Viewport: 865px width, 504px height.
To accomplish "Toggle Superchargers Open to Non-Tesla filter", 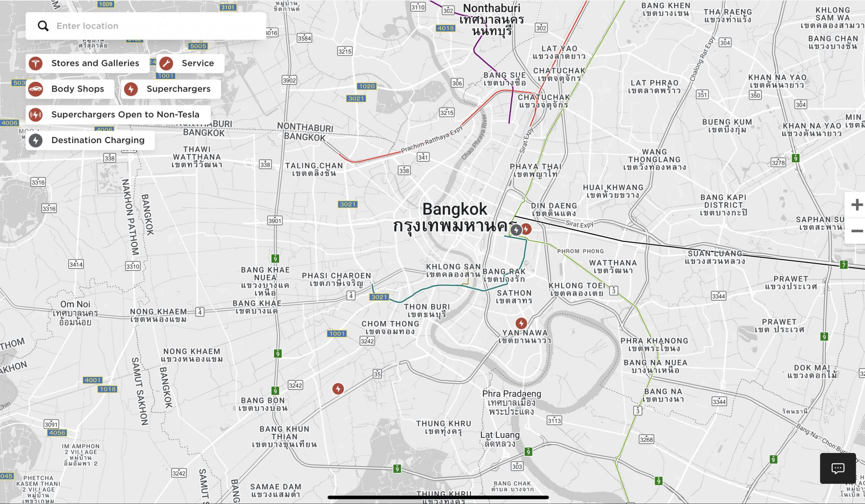I will pos(118,115).
